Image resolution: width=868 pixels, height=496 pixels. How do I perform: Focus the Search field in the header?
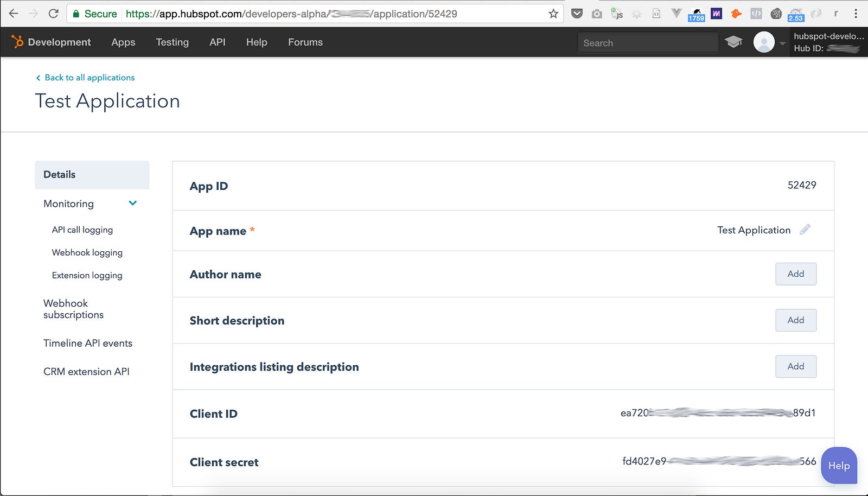pos(648,43)
